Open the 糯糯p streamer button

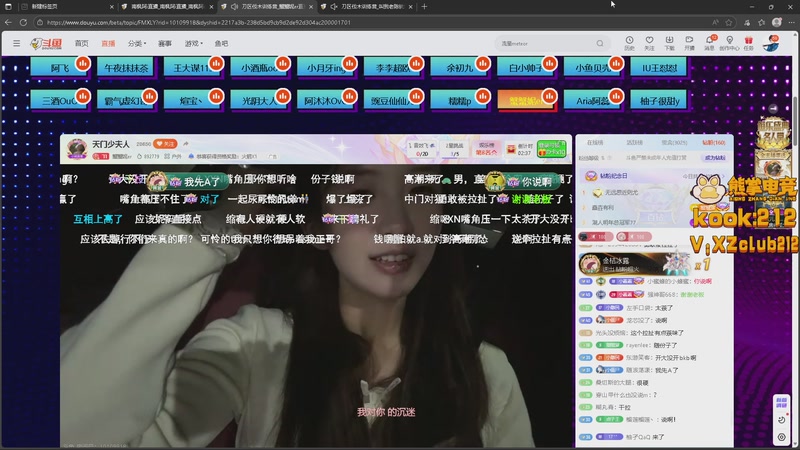coord(459,101)
